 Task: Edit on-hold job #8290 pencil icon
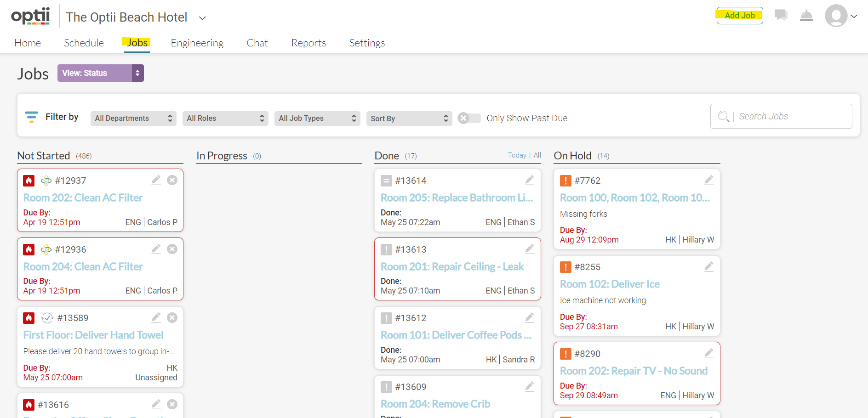(709, 353)
